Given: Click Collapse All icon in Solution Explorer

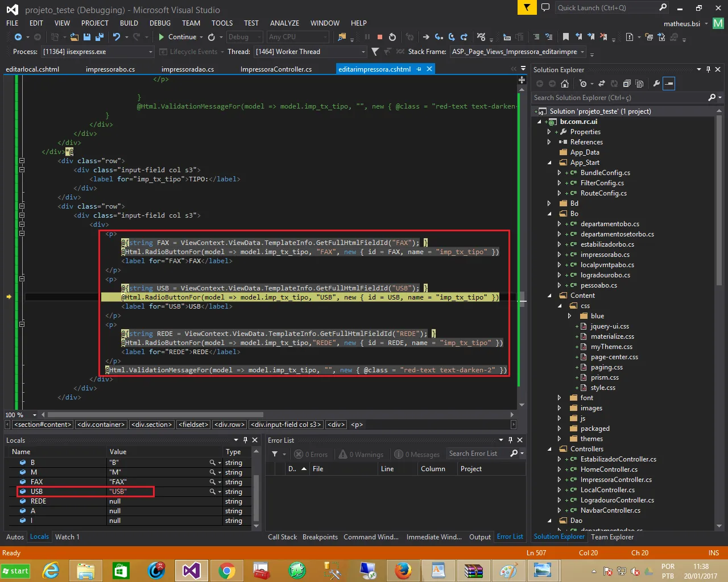Looking at the screenshot, I should (x=627, y=84).
